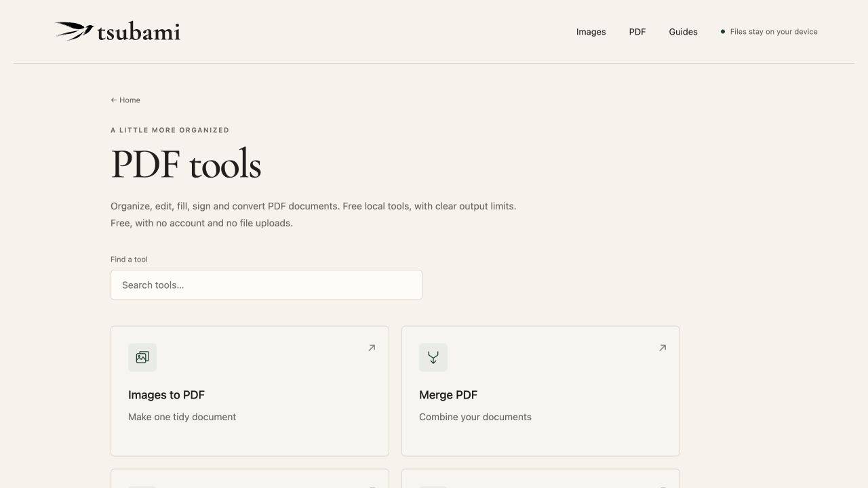
Task: Open the Merge PDF tool title
Action: click(x=448, y=394)
